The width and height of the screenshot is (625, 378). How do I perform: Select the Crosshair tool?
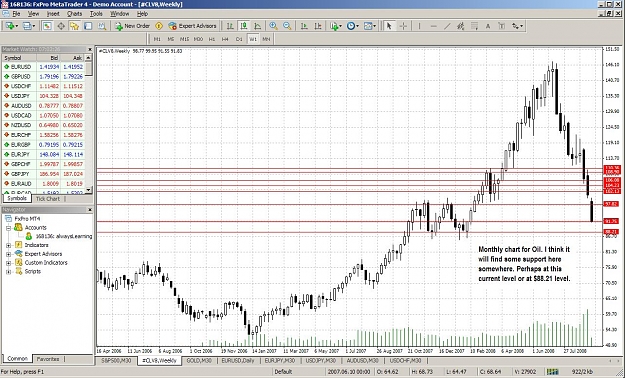(x=403, y=26)
